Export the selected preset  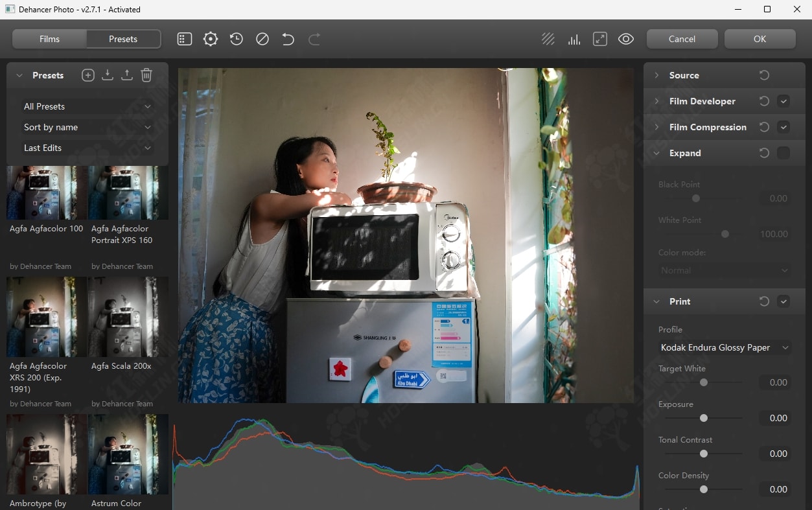pyautogui.click(x=127, y=75)
